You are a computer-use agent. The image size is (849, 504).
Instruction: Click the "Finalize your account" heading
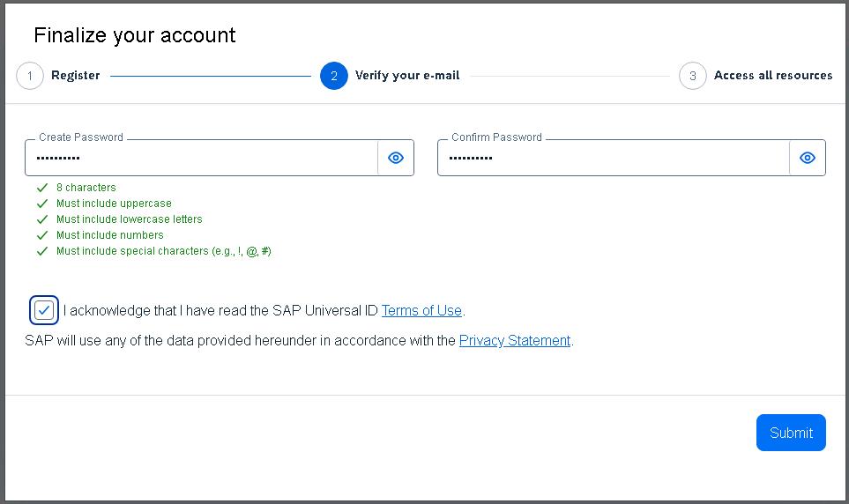(135, 35)
